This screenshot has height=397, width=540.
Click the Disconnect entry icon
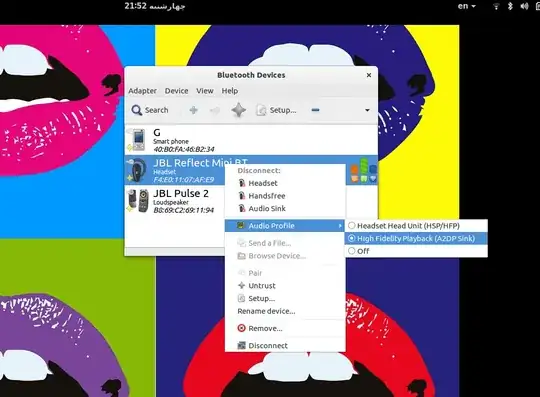[x=241, y=345]
